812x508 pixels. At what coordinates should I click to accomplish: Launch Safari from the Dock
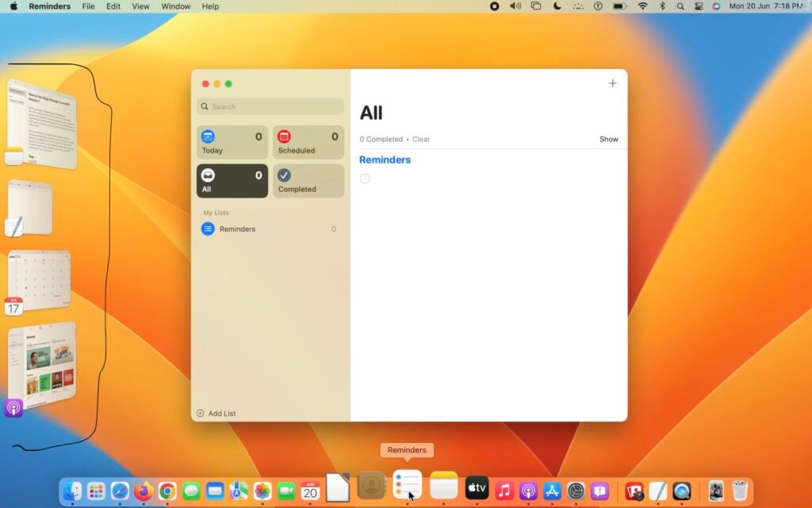pyautogui.click(x=120, y=491)
